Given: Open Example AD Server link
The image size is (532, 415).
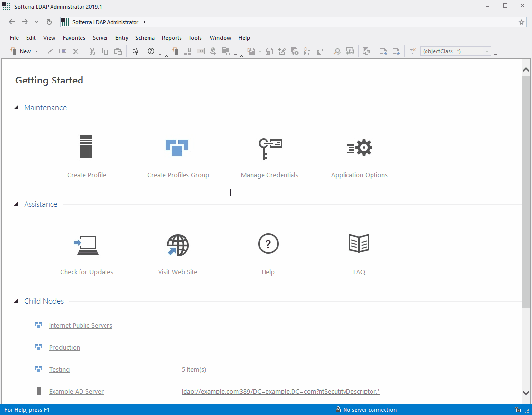Looking at the screenshot, I should [77, 391].
